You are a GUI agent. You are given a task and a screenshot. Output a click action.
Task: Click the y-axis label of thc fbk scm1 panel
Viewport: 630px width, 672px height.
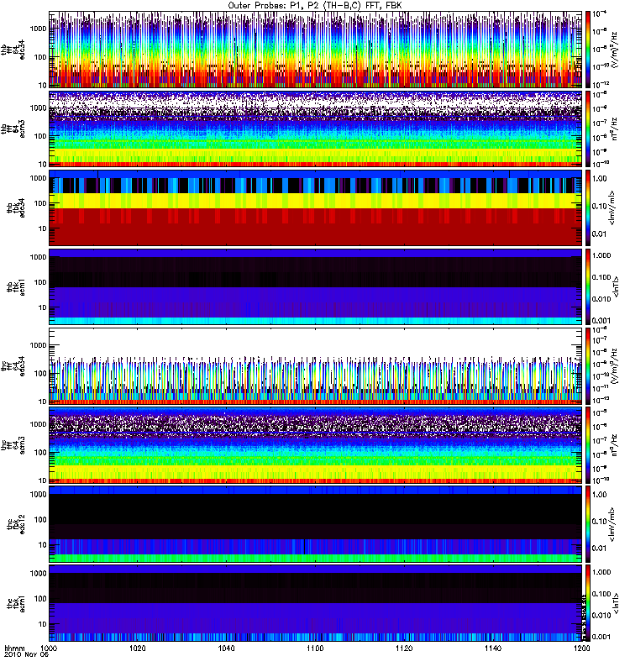pos(16,604)
